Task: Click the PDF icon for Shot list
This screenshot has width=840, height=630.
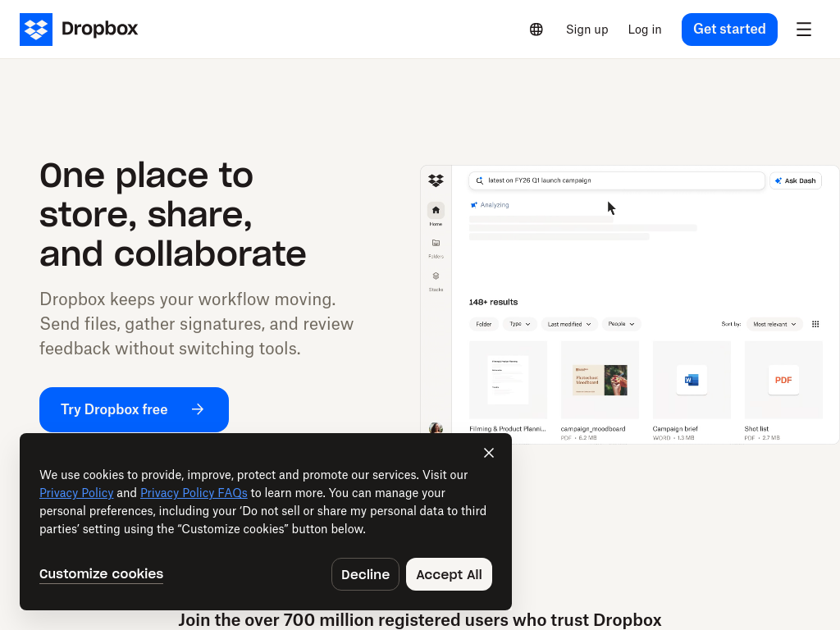Action: [x=783, y=380]
